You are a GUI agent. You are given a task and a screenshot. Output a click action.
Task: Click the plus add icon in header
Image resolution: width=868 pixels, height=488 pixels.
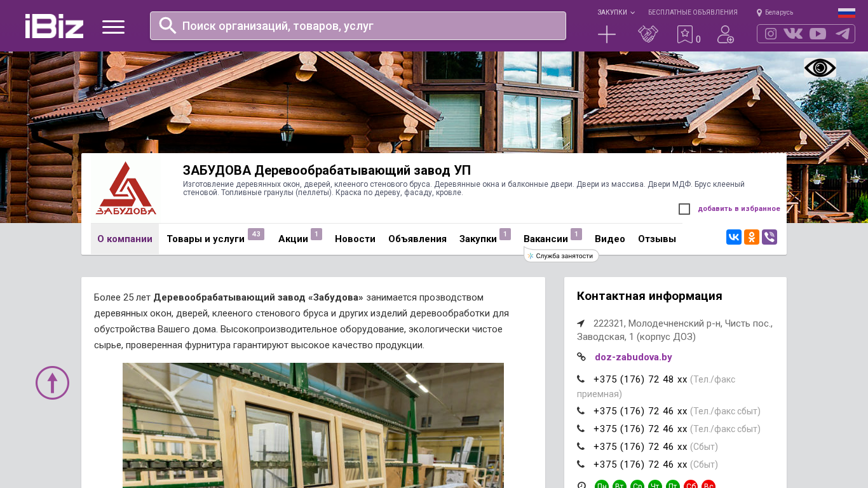pyautogui.click(x=607, y=34)
